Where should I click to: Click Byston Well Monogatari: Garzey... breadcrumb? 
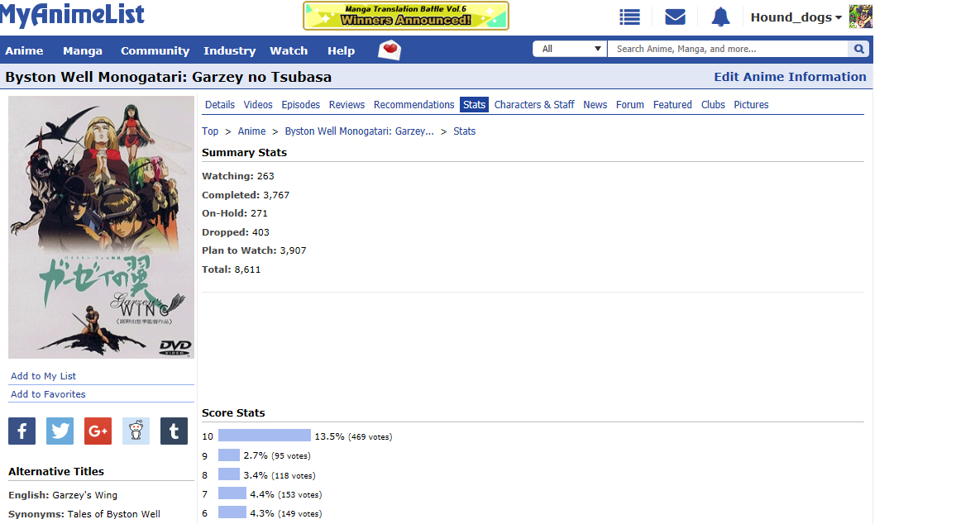[x=360, y=131]
